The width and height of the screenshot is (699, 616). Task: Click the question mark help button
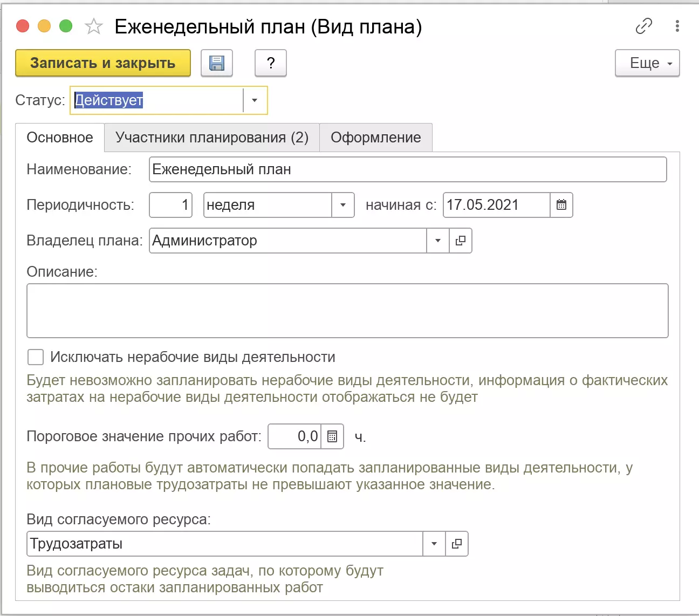[271, 63]
